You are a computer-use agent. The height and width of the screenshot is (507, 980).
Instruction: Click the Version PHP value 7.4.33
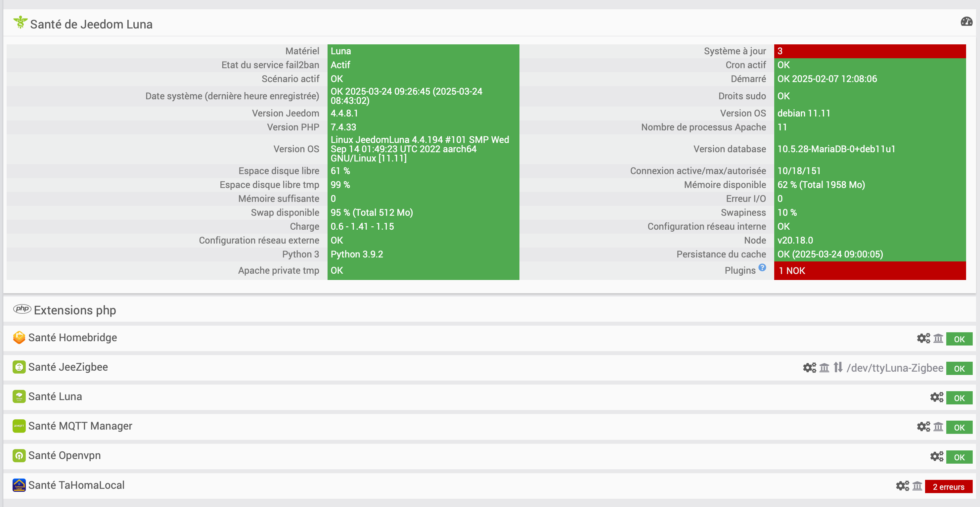pos(423,127)
